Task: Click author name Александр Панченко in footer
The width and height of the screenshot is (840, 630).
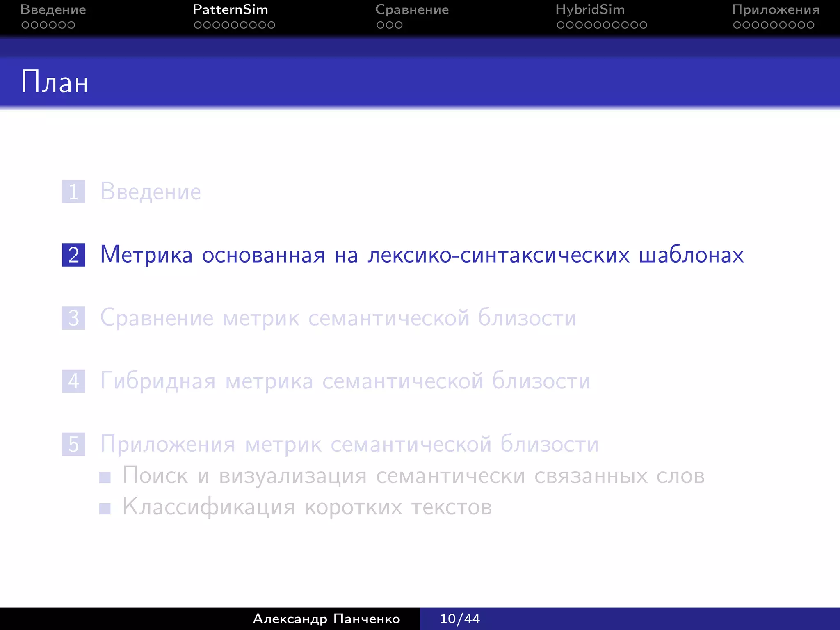Action: point(326,619)
